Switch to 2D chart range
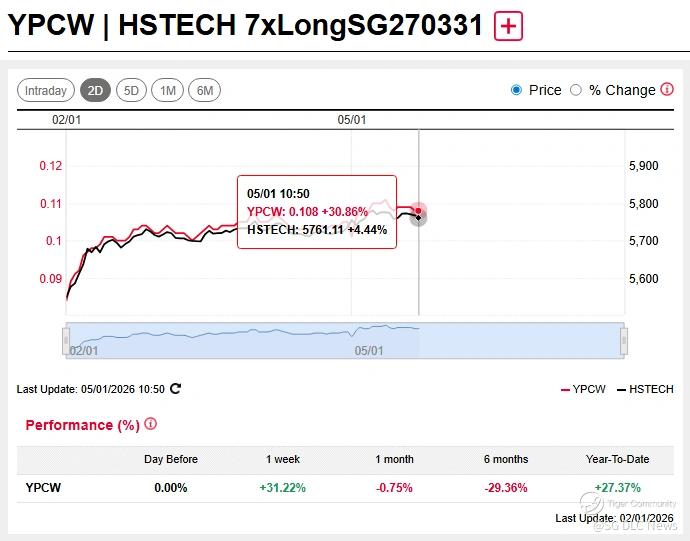 coord(95,90)
